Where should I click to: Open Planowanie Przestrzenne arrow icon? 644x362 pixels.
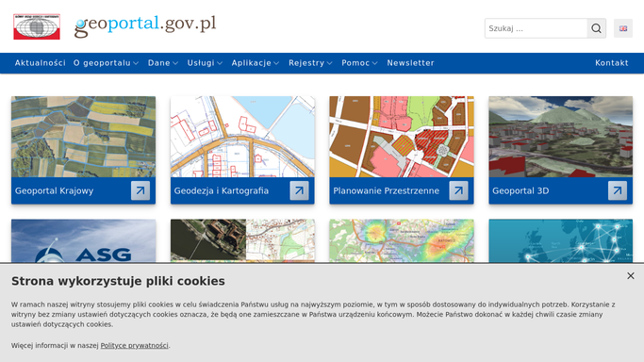point(458,190)
